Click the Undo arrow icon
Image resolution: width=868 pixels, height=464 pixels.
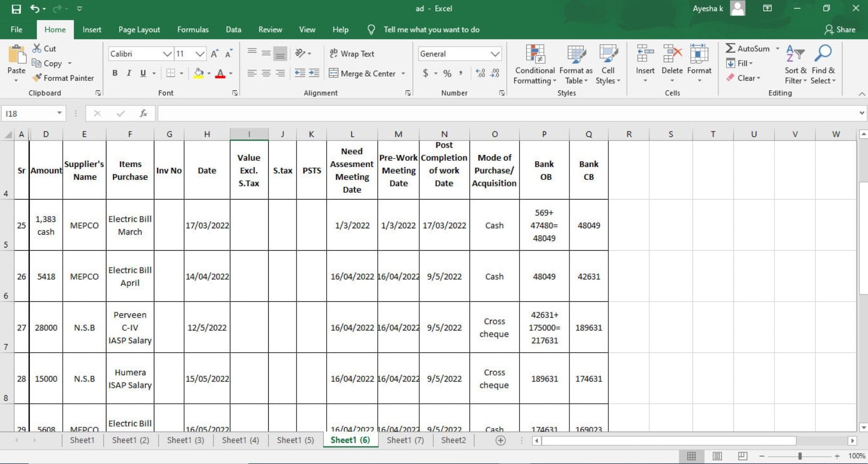coord(35,9)
